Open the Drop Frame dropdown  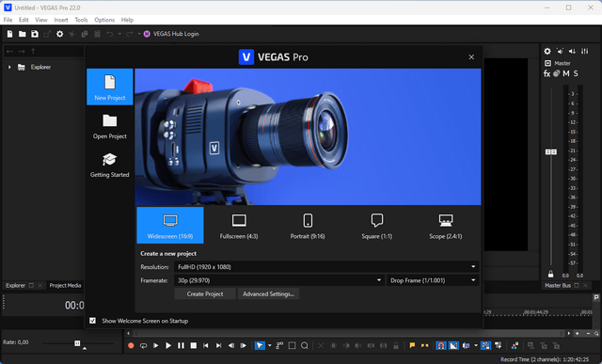(433, 280)
